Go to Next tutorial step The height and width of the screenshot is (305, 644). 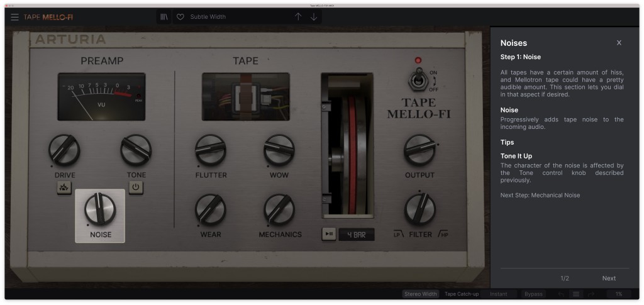(609, 279)
